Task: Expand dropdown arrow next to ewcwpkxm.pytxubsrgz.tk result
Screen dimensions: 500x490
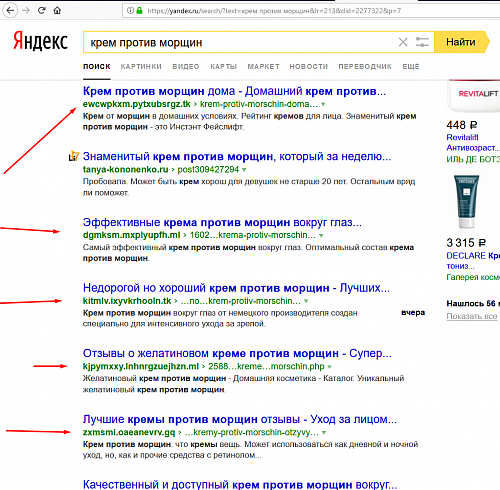Action: [323, 104]
